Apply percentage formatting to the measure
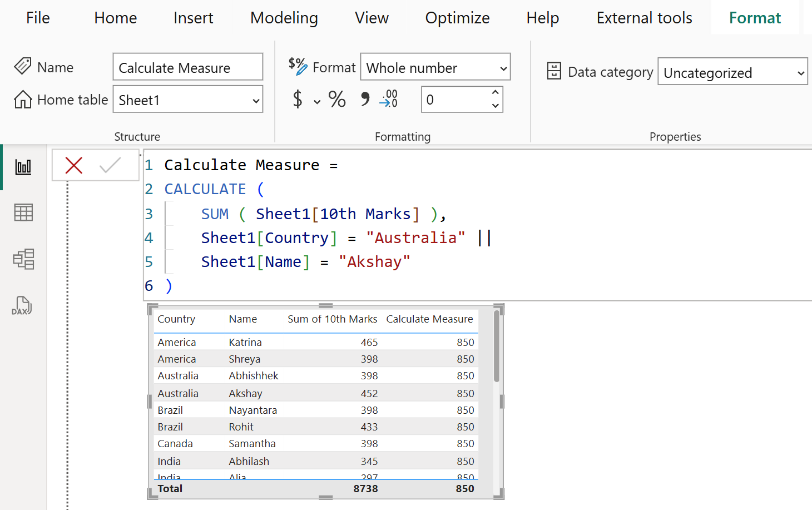The height and width of the screenshot is (510, 812). pos(336,99)
